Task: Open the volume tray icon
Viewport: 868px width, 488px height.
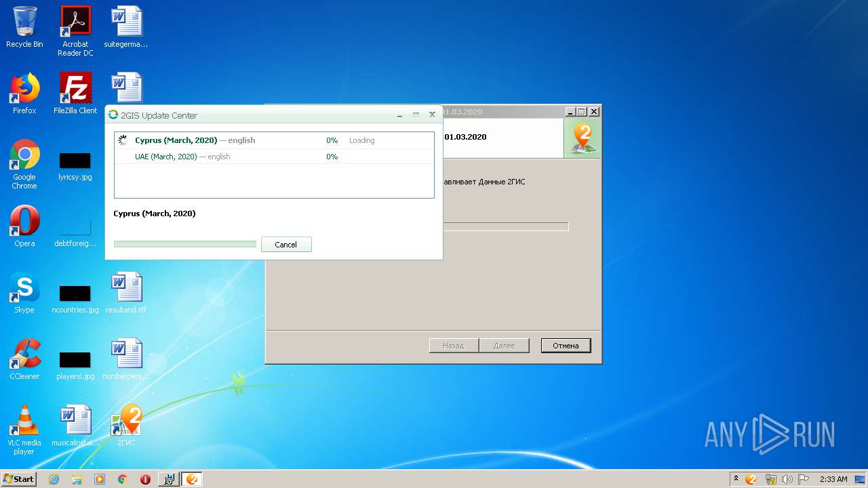Action: pos(787,479)
